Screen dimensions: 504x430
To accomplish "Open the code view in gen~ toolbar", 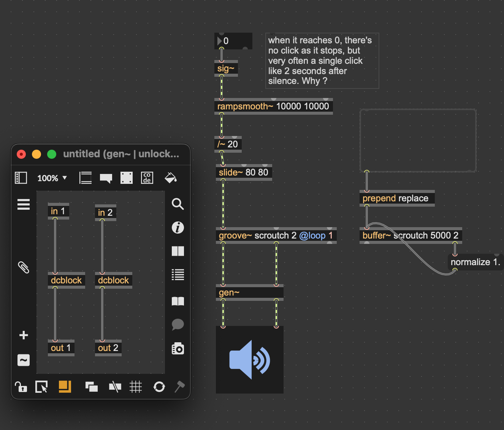I will point(147,178).
